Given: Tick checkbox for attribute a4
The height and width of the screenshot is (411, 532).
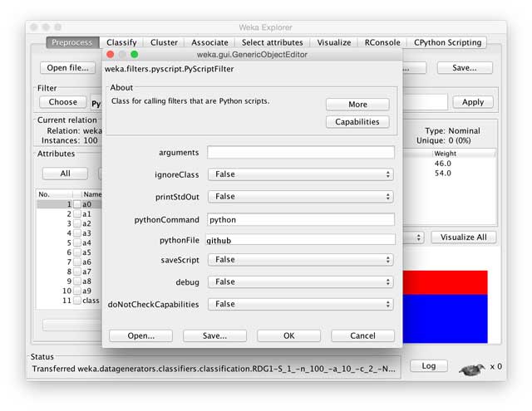Looking at the screenshot, I should pyautogui.click(x=77, y=243).
